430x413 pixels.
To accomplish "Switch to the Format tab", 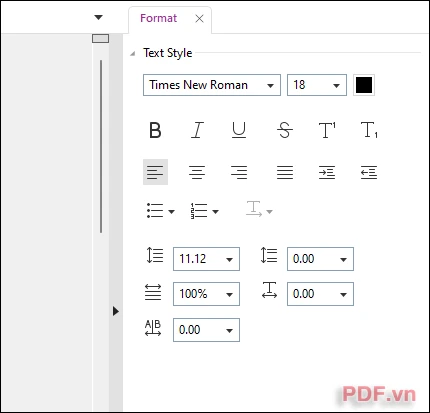I will (159, 18).
